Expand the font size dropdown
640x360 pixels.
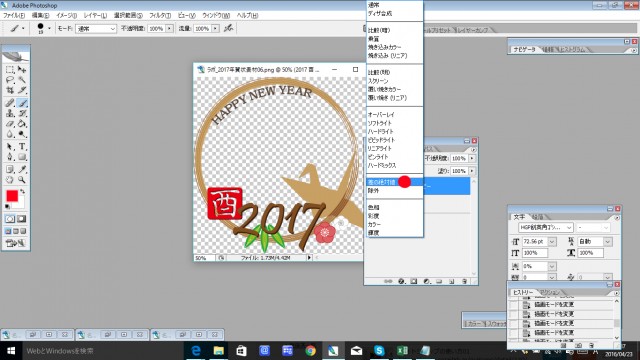click(x=552, y=242)
